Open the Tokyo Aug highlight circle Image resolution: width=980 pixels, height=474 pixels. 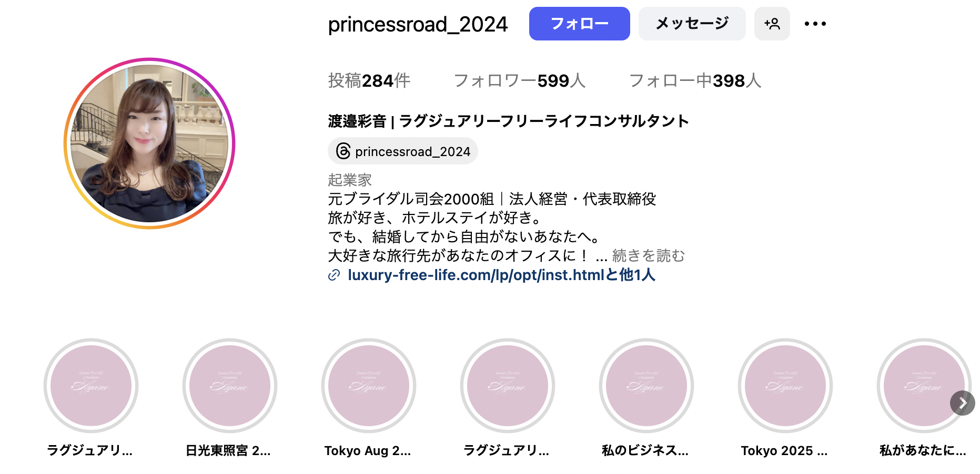(369, 386)
